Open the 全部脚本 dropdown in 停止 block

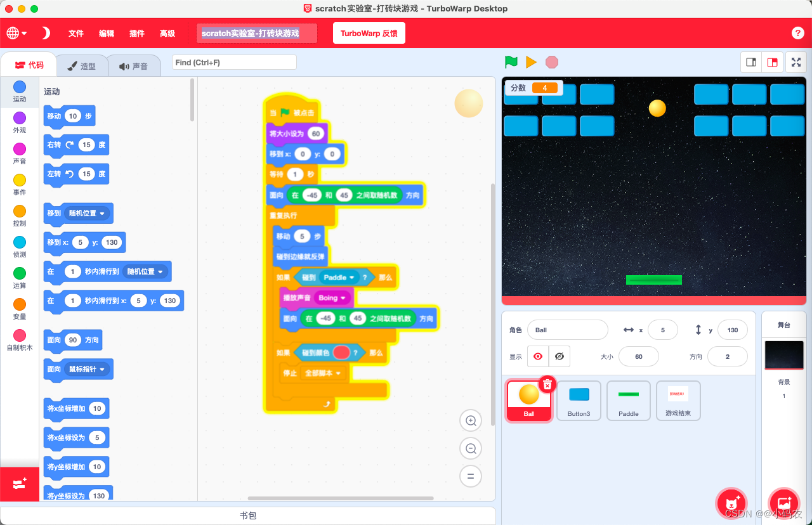point(324,373)
